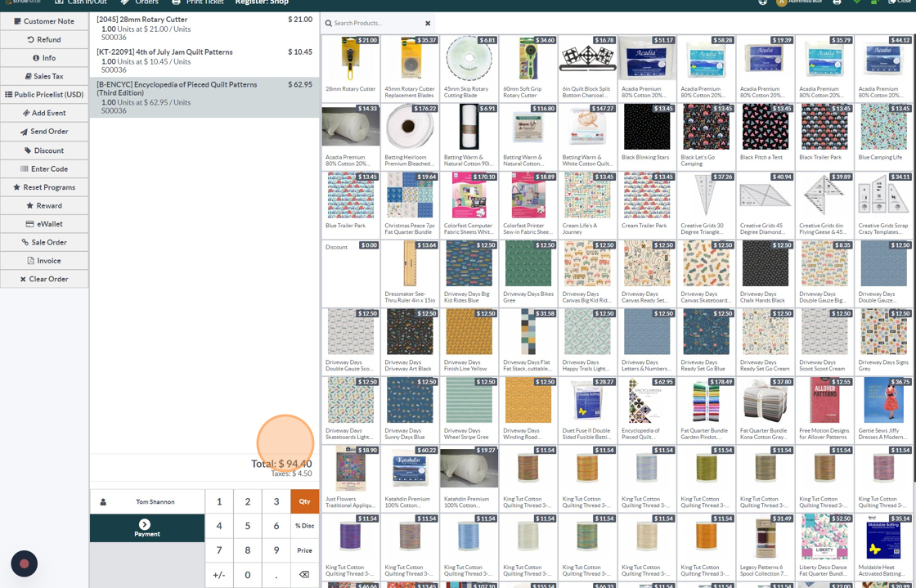Click the search products field
916x588 pixels.
[377, 24]
